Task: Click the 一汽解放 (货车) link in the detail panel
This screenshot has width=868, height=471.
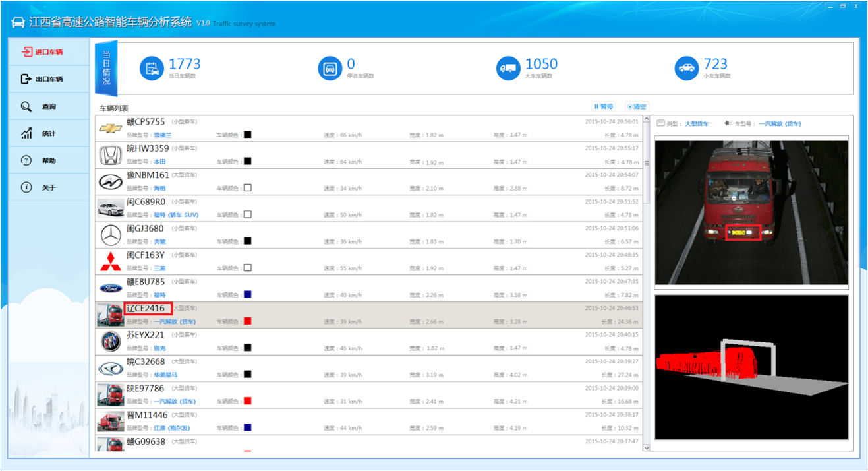Action: pos(780,124)
